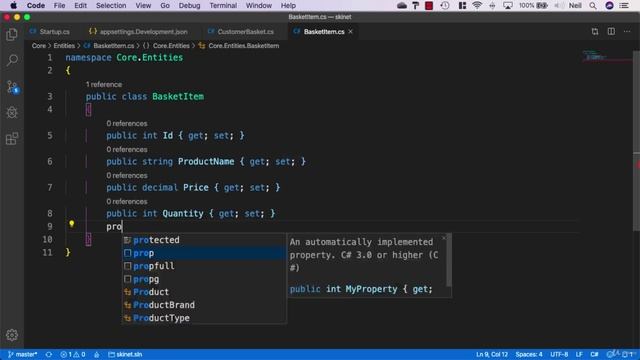Open the Help menu
This screenshot has width=640, height=360.
[x=288, y=5]
